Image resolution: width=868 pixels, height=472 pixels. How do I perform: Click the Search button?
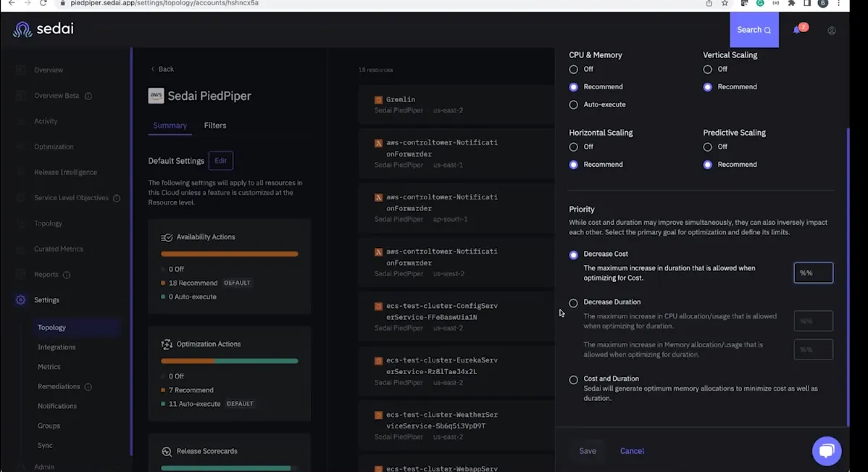754,30
